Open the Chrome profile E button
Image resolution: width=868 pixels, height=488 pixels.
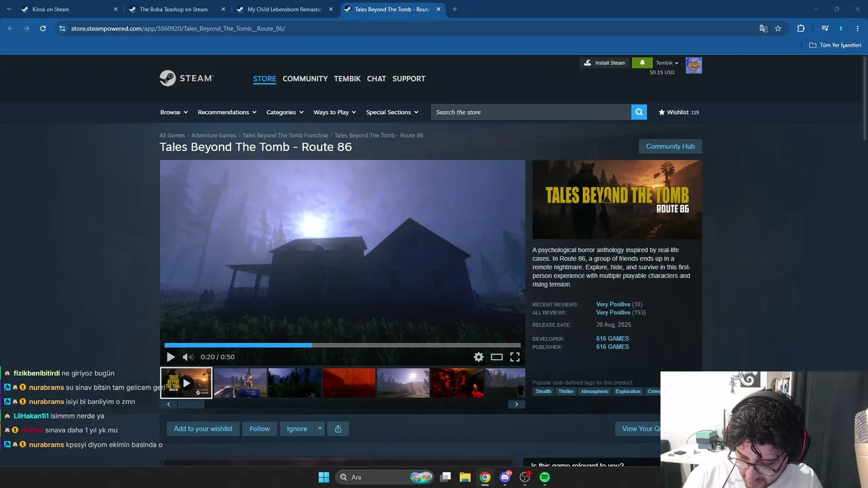pyautogui.click(x=841, y=28)
